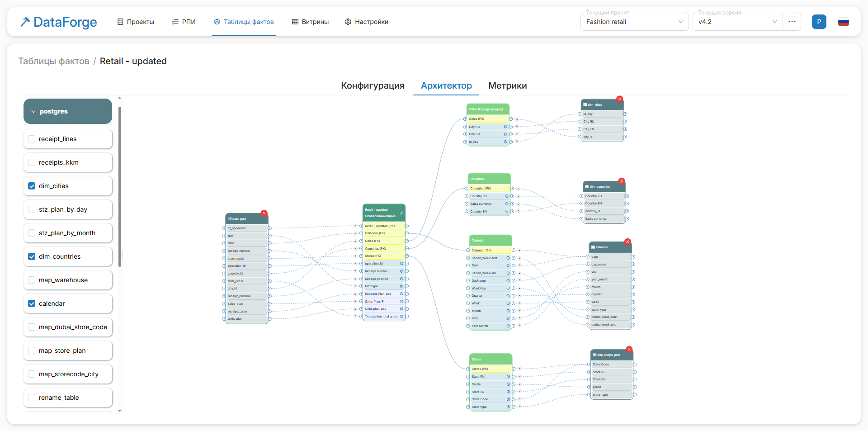This screenshot has height=431, width=868.
Task: Check the receipt_lines table checkbox
Action: click(x=32, y=139)
